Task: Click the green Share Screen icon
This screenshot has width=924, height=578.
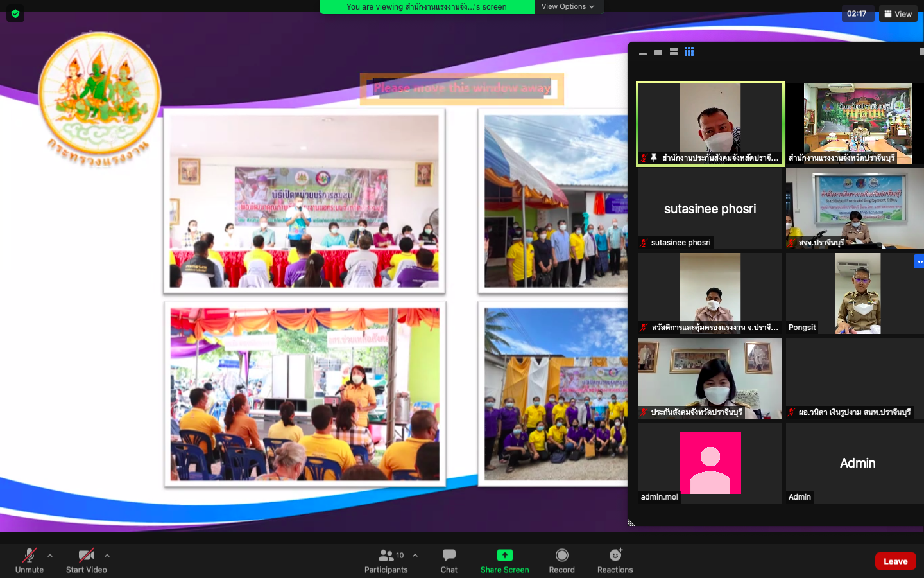Action: point(505,556)
